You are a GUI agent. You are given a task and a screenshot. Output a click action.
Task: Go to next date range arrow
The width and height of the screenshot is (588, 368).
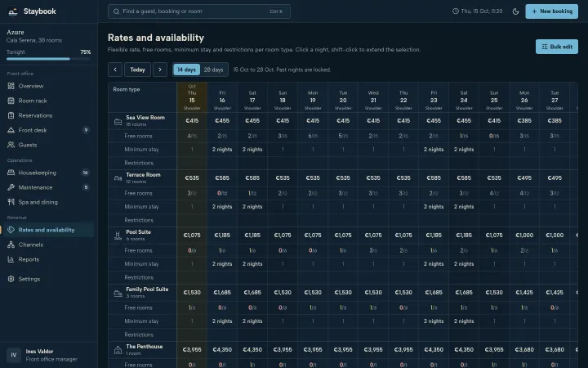pos(160,70)
